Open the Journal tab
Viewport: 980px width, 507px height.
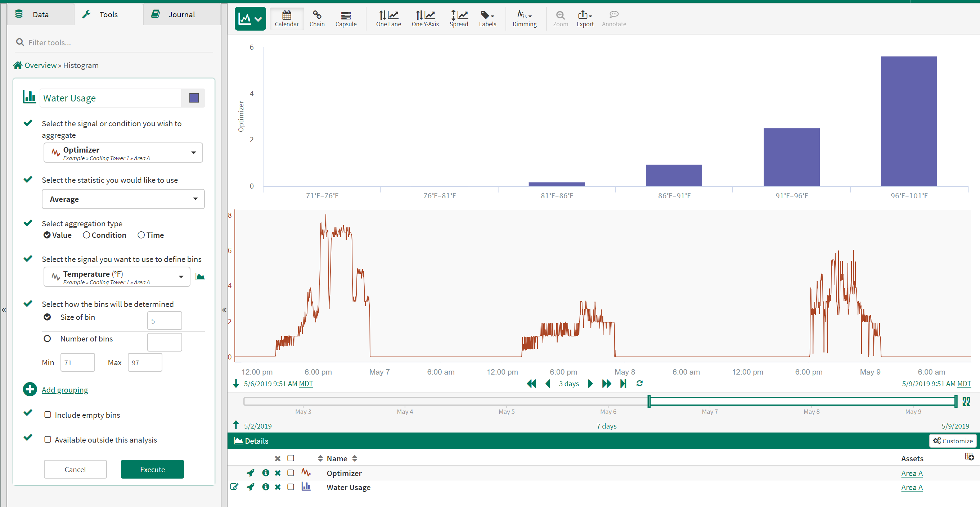(x=181, y=14)
